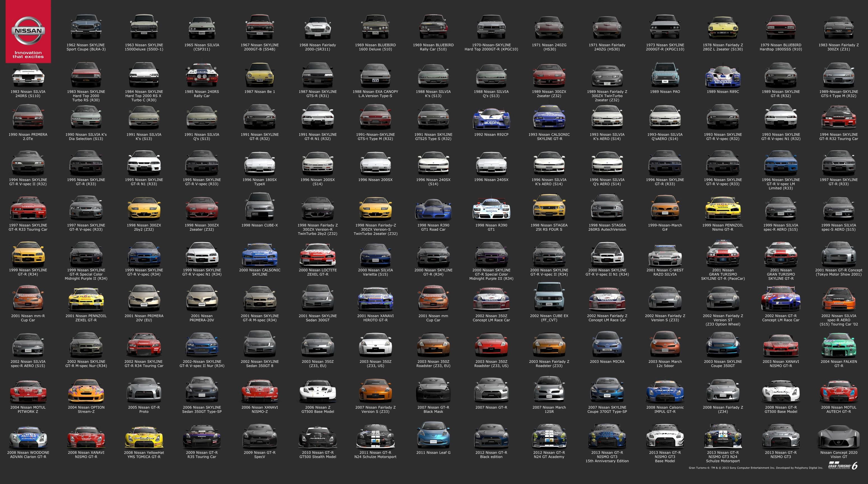Click the Nissan logo badge
The width and height of the screenshot is (868, 484).
(x=28, y=31)
